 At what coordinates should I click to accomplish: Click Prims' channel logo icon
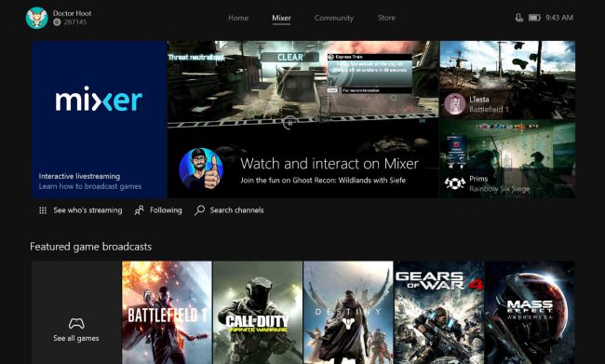coord(454,183)
